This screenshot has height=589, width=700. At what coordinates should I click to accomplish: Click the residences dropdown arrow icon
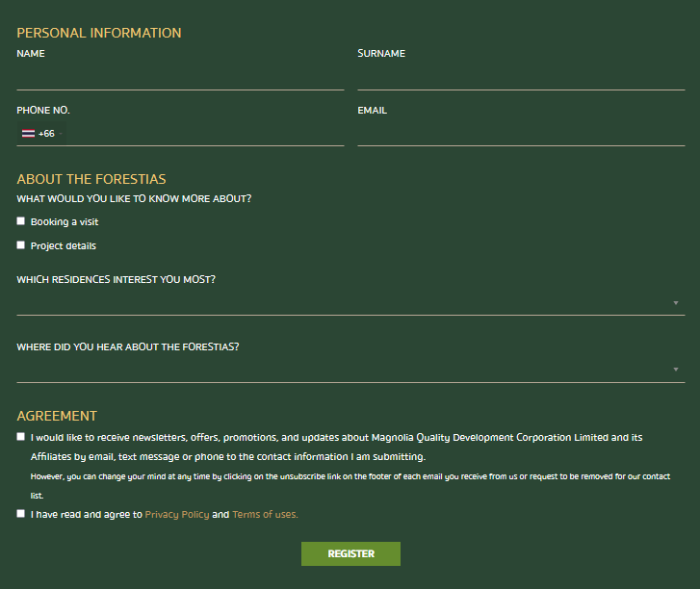click(x=675, y=303)
